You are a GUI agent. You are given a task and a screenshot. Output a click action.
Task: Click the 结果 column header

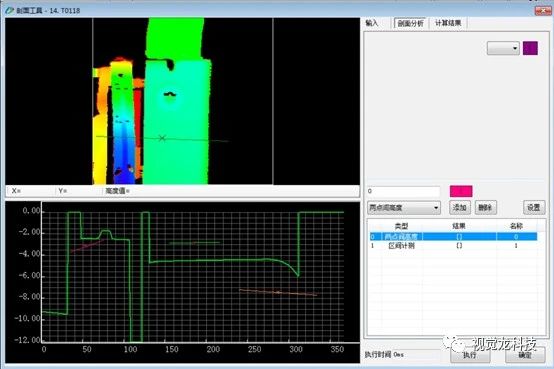click(x=459, y=226)
